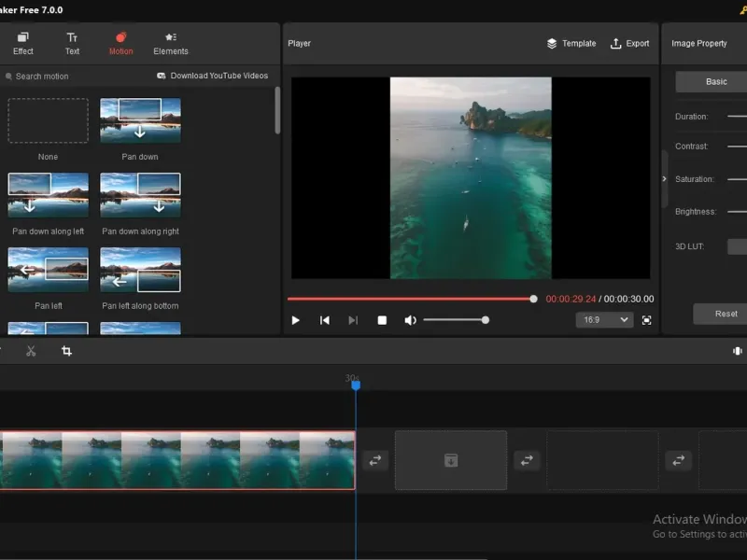The image size is (747, 560).
Task: Click the Play button in the player
Action: (296, 320)
